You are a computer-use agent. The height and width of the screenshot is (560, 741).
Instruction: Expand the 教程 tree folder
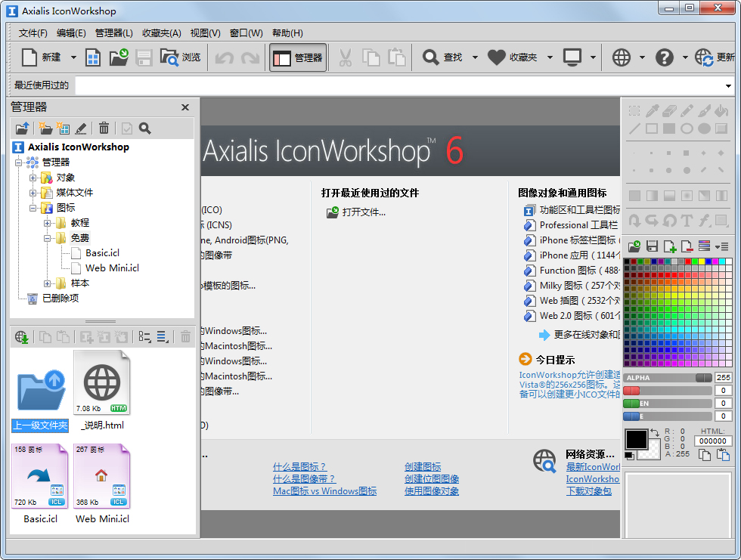(47, 224)
